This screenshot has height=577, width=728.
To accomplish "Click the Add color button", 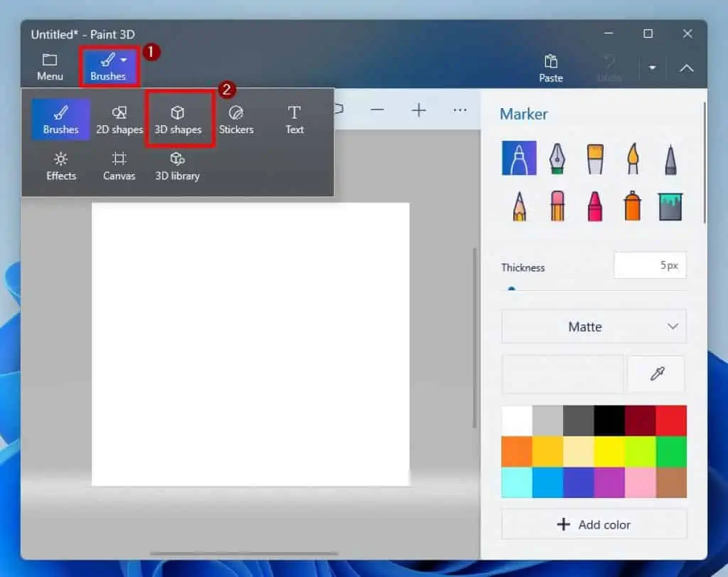I will 594,524.
